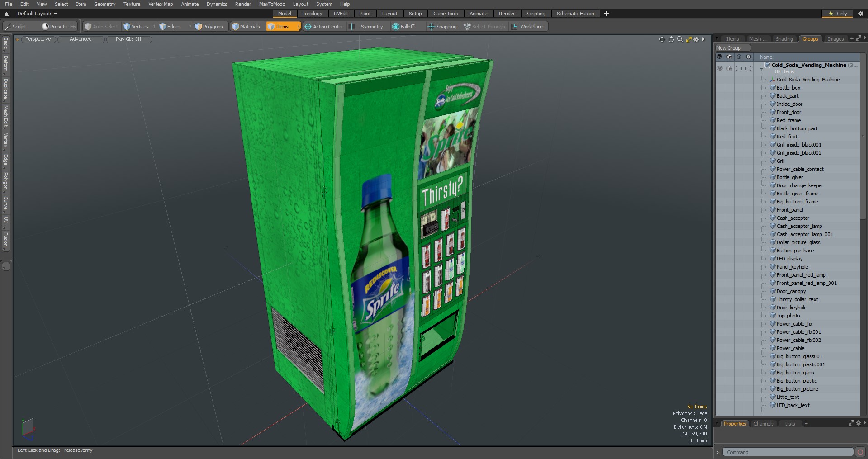Screen dimensions: 868x459
Task: Open the Mesh Edit vertical tab
Action: [5, 116]
